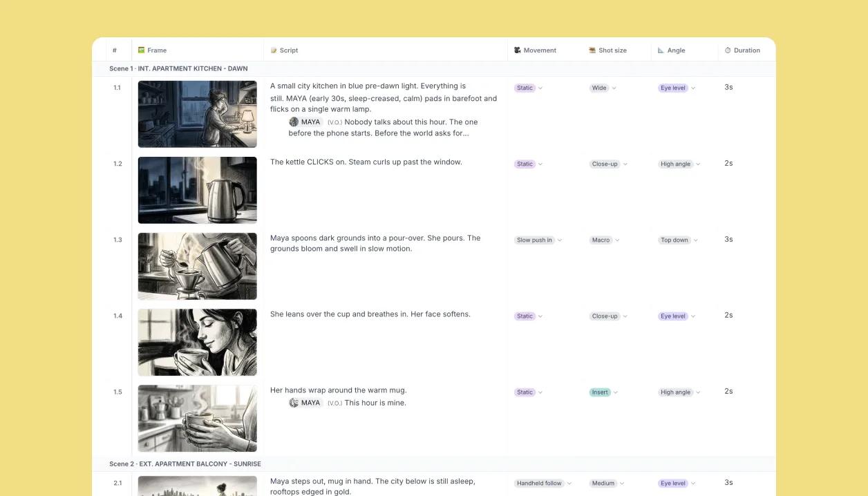Screen dimensions: 868x496
Task: Click the MAYA character tag in shot 1.1
Action: [305, 122]
